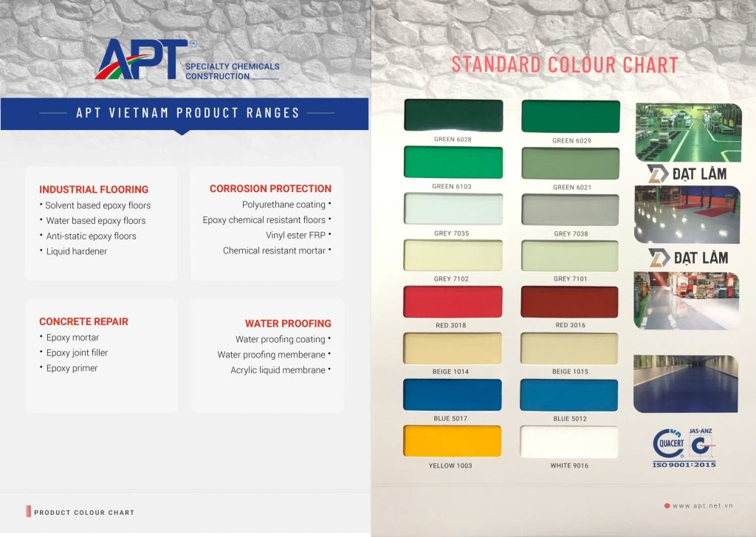Select the BLUE 5012 swatch
This screenshot has height=537, width=756.
click(570, 394)
